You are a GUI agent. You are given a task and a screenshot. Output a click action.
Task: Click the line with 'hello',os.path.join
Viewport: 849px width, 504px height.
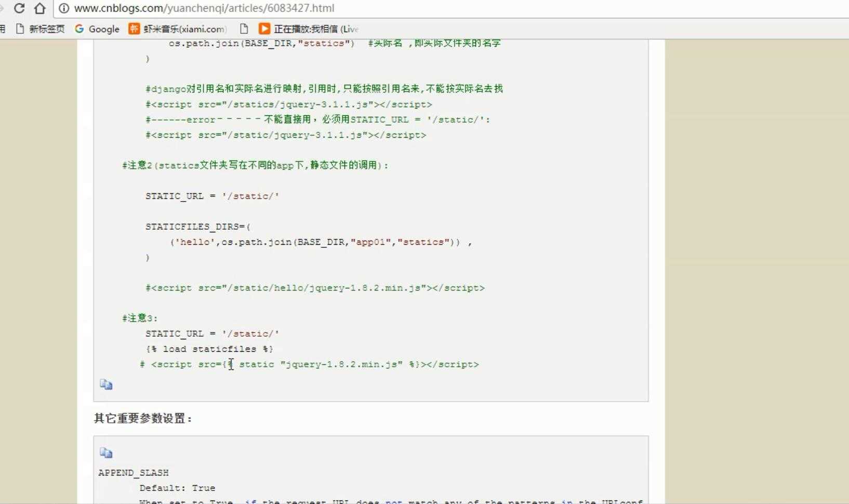[x=321, y=242]
